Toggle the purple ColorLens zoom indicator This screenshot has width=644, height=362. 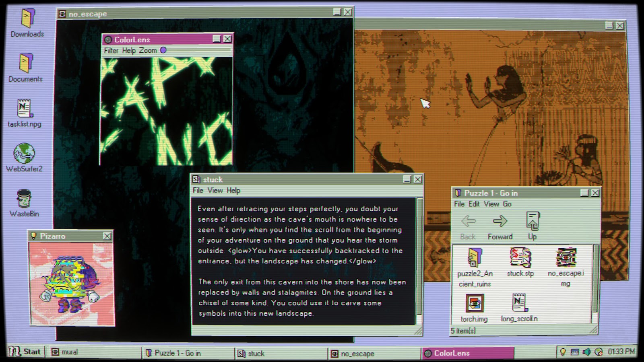[163, 50]
